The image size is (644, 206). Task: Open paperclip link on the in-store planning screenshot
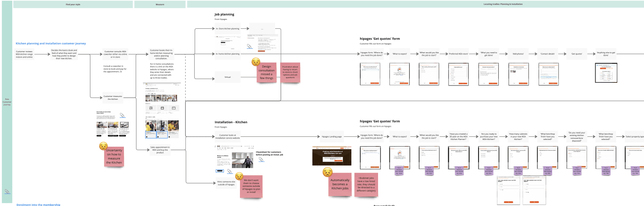pos(250,46)
